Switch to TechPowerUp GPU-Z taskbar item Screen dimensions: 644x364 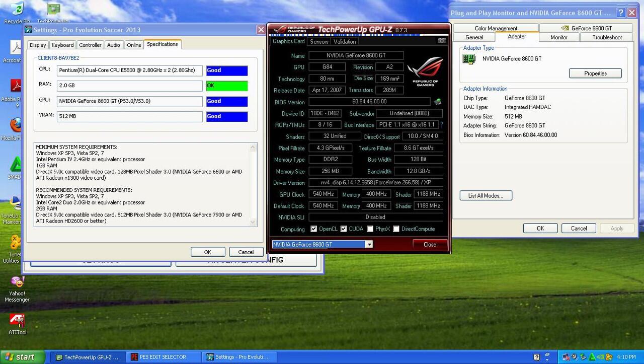pos(88,357)
